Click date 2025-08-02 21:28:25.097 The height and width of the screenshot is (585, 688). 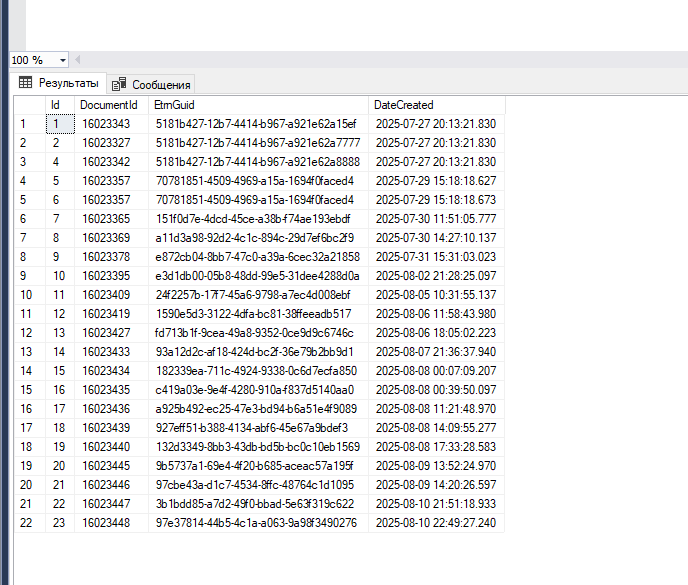437,276
